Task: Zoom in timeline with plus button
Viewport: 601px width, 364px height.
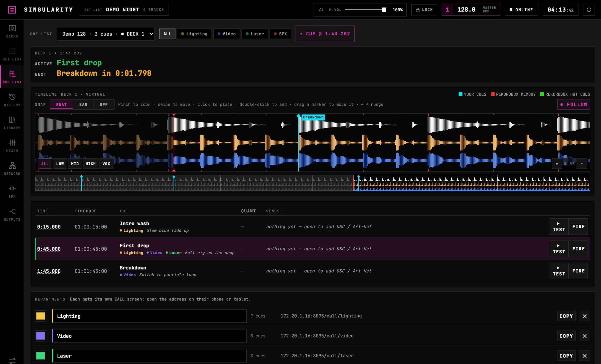Action: [x=557, y=164]
